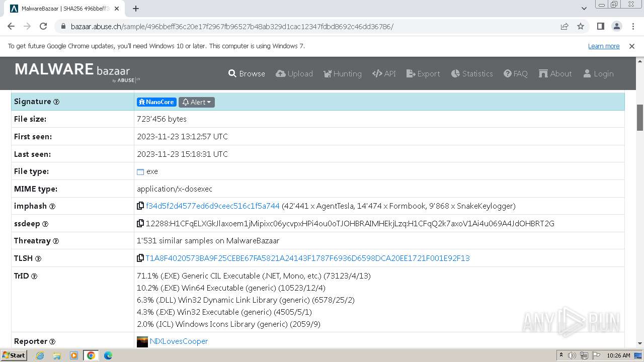
Task: Close the MalwareBazaar tab
Action: [x=117, y=9]
